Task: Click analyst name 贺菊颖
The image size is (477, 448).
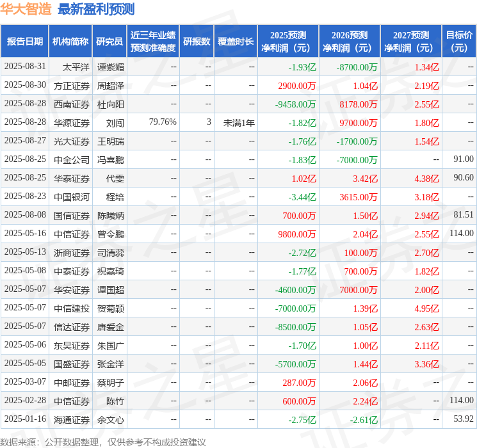Action: pyautogui.click(x=110, y=308)
